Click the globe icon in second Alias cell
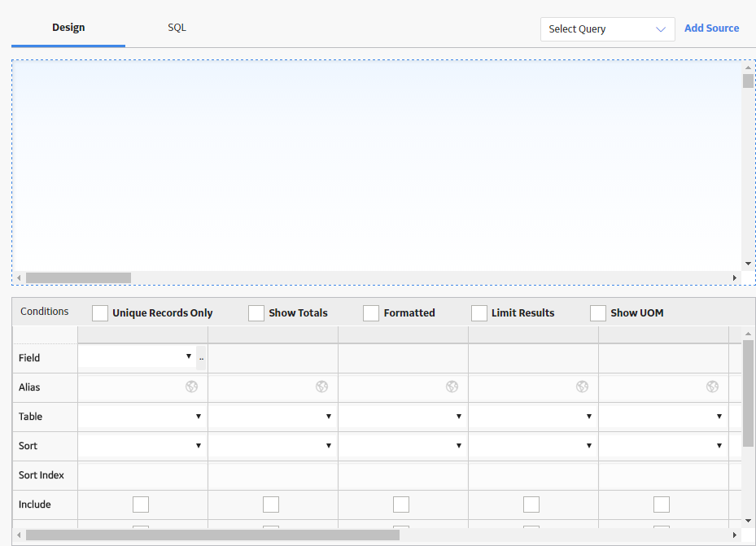Screen dimensions: 756x546 (321, 387)
